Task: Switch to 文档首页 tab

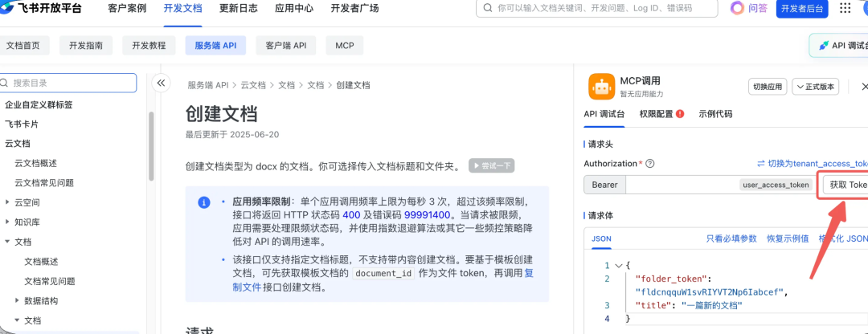Action: pos(23,45)
